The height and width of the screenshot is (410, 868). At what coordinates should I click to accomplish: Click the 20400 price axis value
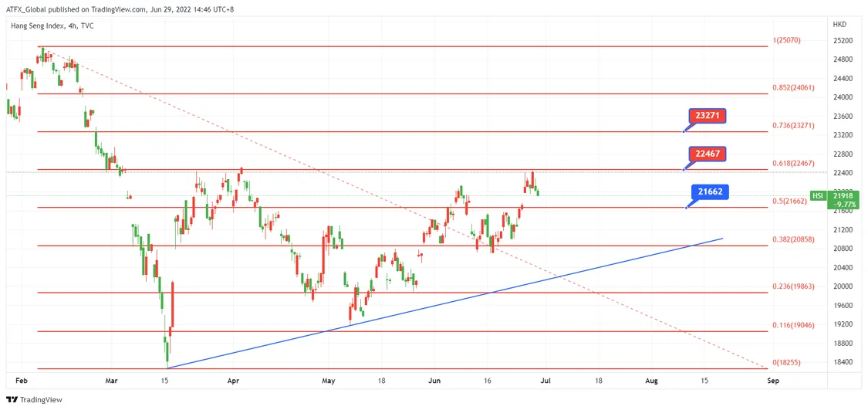click(842, 268)
